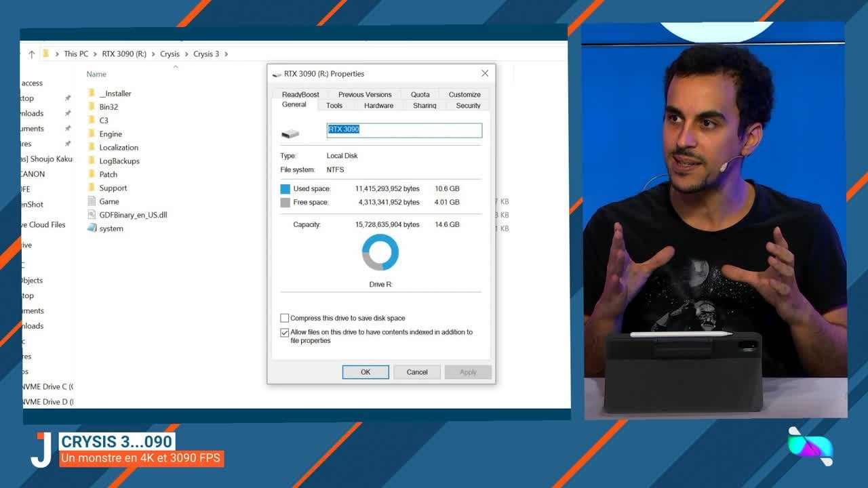Expand the chevron after RTX 3090 (R:) breadcrumb
Image resolution: width=868 pixels, height=488 pixels.
(x=153, y=54)
